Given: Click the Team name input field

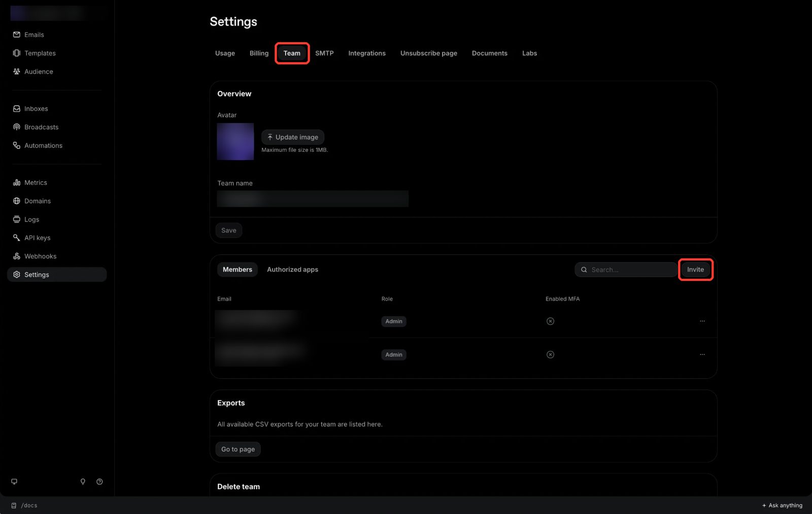Looking at the screenshot, I should [313, 199].
